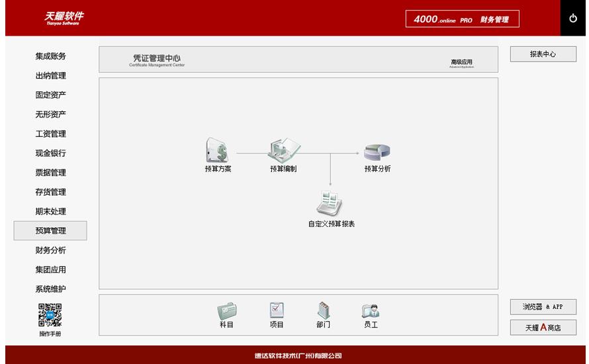Click the 员工 employee icon

[370, 310]
